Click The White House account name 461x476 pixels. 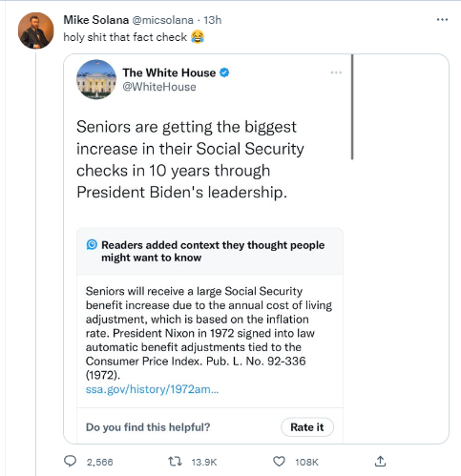click(169, 72)
